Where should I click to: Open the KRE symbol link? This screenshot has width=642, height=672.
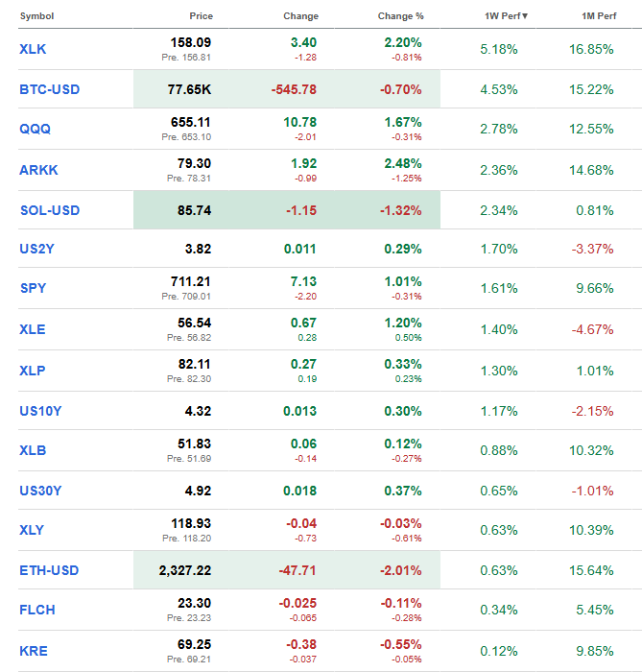tap(33, 650)
